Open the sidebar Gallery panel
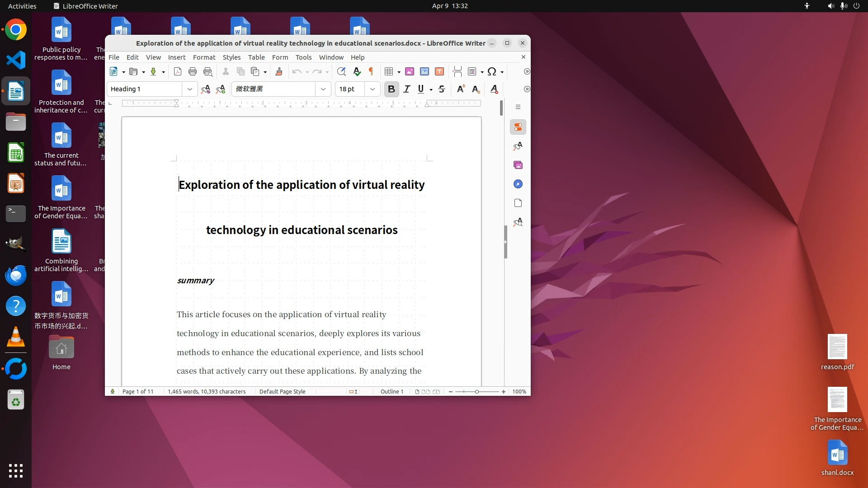This screenshot has height=488, width=868. 518,165
